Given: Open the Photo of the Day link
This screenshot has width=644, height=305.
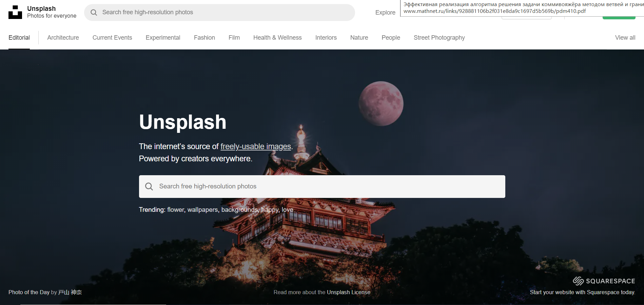Looking at the screenshot, I should coord(29,292).
